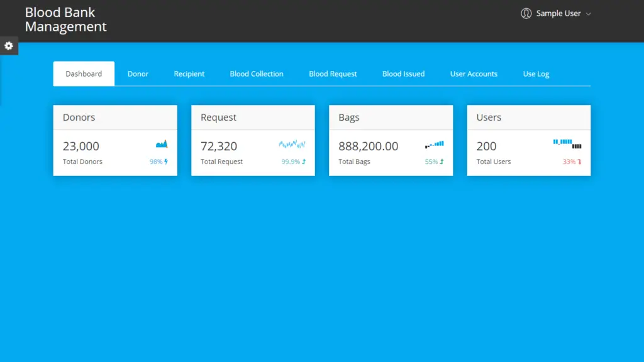This screenshot has height=362, width=644.
Task: Open the Blood Collection tab
Action: pyautogui.click(x=256, y=74)
